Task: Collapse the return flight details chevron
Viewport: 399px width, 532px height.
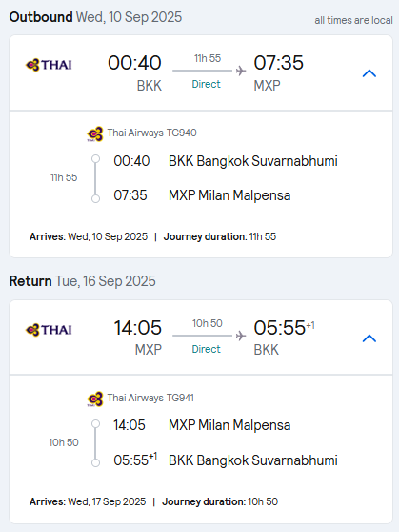Action: (369, 338)
